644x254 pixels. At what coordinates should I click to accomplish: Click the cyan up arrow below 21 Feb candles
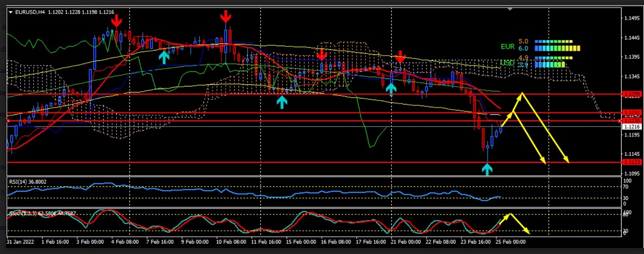pos(391,88)
